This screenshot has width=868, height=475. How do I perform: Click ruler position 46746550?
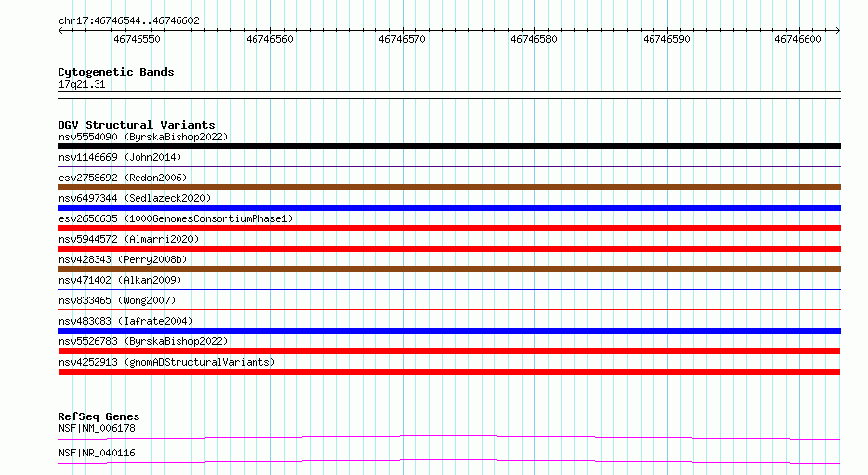pyautogui.click(x=137, y=39)
